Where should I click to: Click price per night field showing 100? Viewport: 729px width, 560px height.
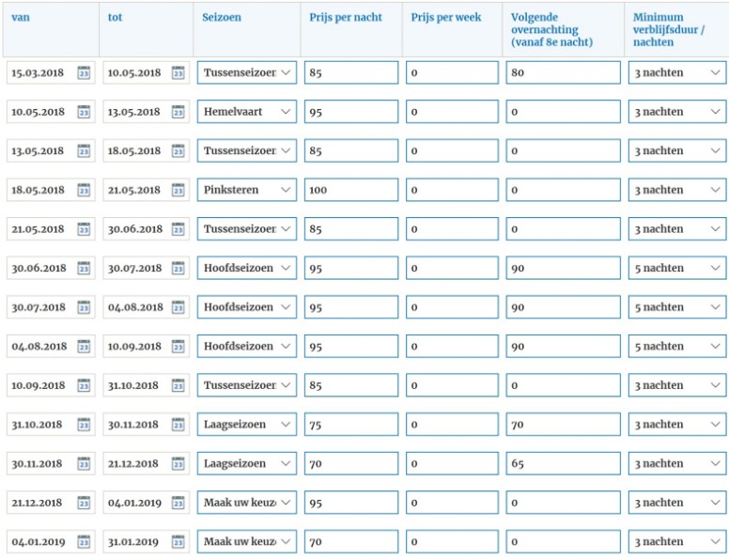pos(351,190)
